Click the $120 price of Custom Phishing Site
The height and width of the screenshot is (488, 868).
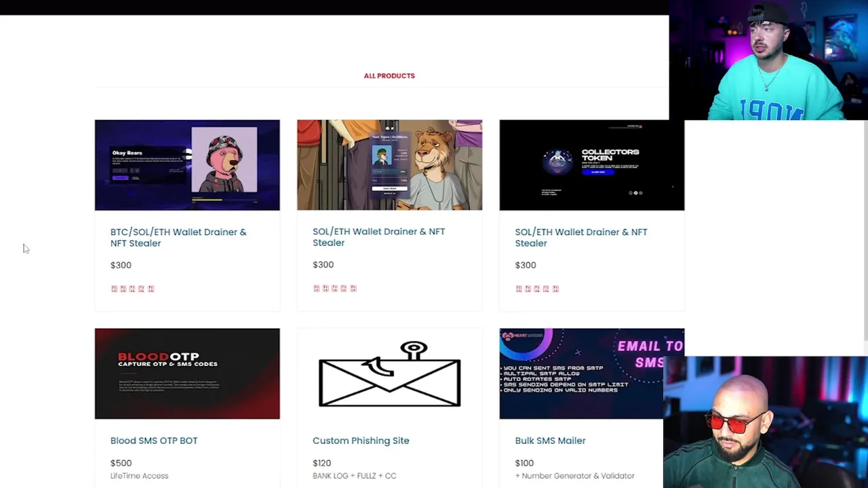[x=321, y=463]
